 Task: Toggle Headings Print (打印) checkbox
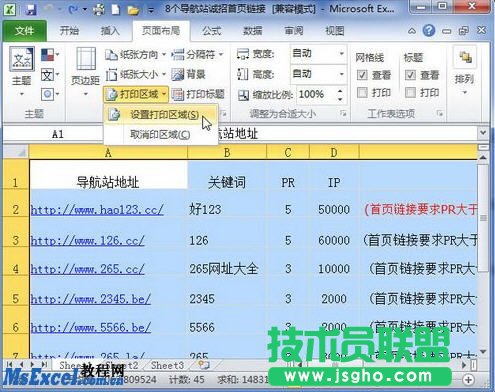tap(410, 92)
